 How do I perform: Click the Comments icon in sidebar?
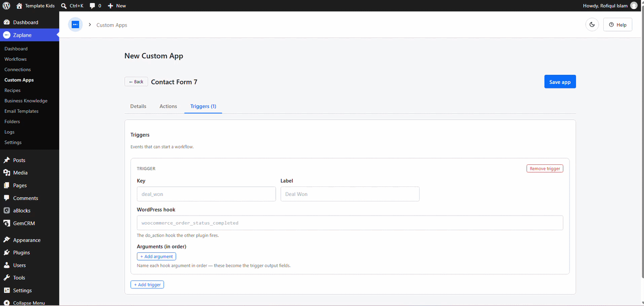point(7,198)
